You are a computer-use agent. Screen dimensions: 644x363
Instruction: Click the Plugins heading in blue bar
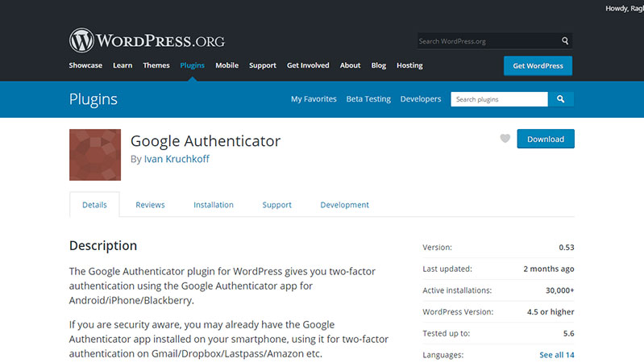(x=93, y=99)
